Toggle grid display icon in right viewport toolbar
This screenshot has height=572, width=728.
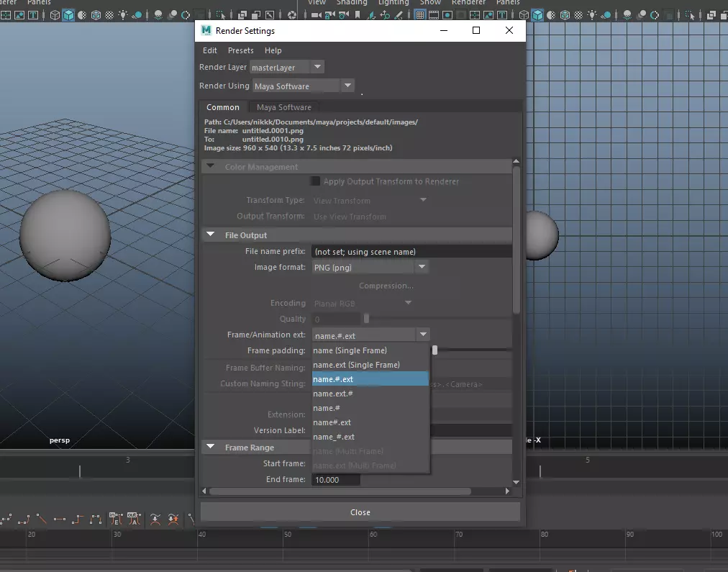pyautogui.click(x=419, y=15)
